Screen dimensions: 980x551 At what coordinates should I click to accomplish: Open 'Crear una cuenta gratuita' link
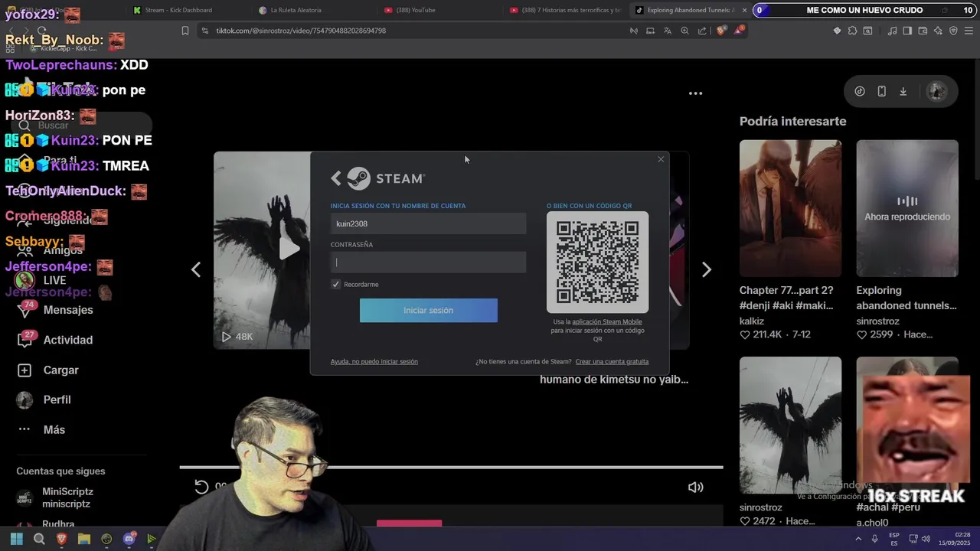tap(612, 361)
